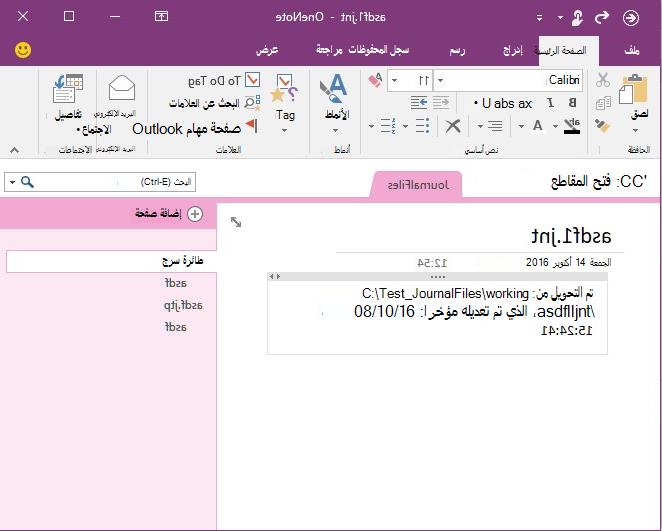The height and width of the screenshot is (531, 662).
Task: Click the إضافة صفحة Add Page button
Action: (x=169, y=214)
